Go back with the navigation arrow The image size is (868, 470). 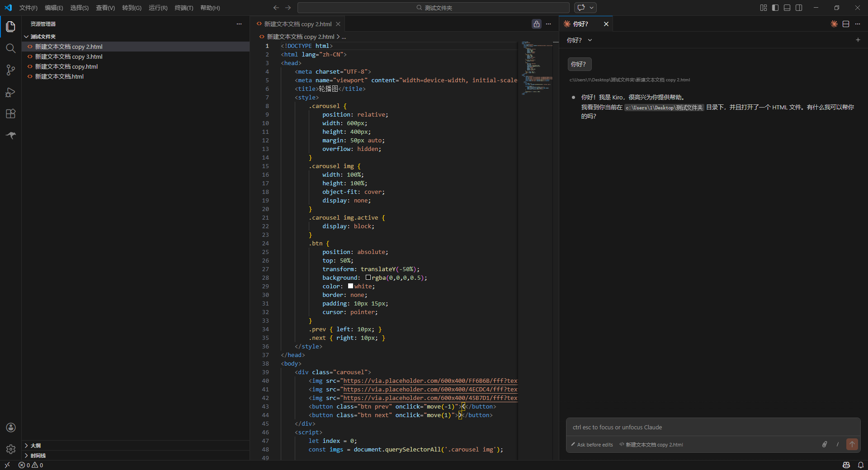tap(276, 8)
